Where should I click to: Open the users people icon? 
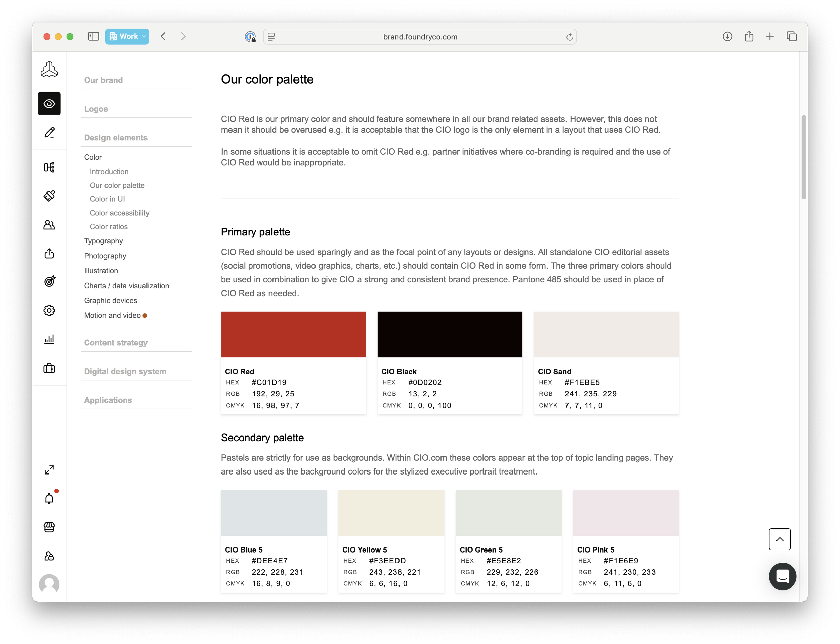pos(49,225)
